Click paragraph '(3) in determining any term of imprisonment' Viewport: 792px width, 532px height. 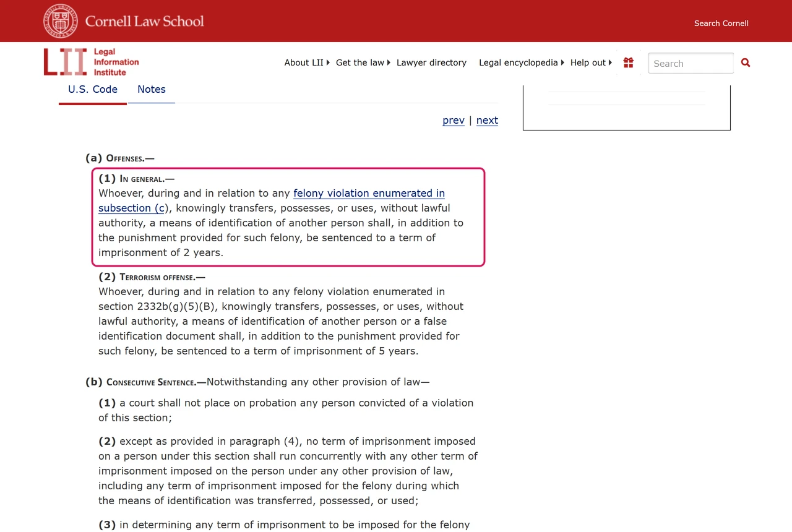(x=285, y=525)
